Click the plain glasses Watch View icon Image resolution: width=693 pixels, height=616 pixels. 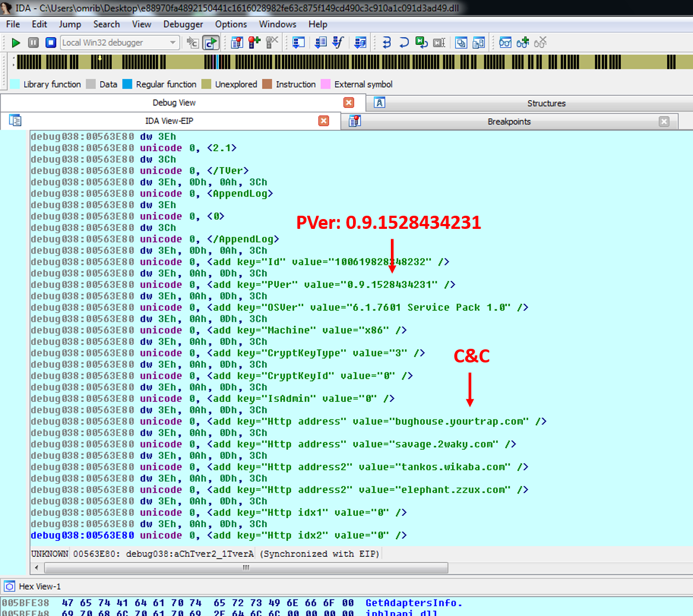[505, 43]
